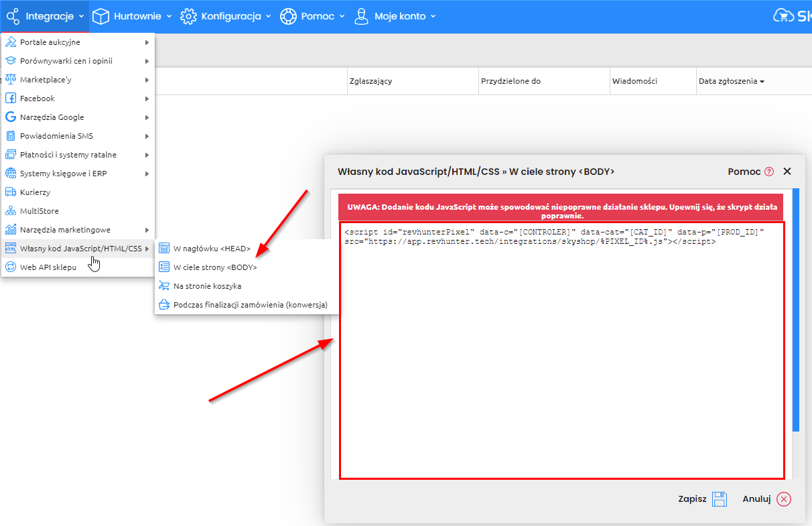
Task: Expand the Moje konto top menu
Action: tap(395, 16)
